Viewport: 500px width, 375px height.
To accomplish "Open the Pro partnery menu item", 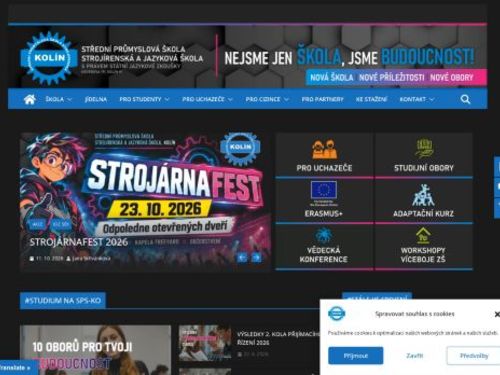I will pyautogui.click(x=322, y=99).
